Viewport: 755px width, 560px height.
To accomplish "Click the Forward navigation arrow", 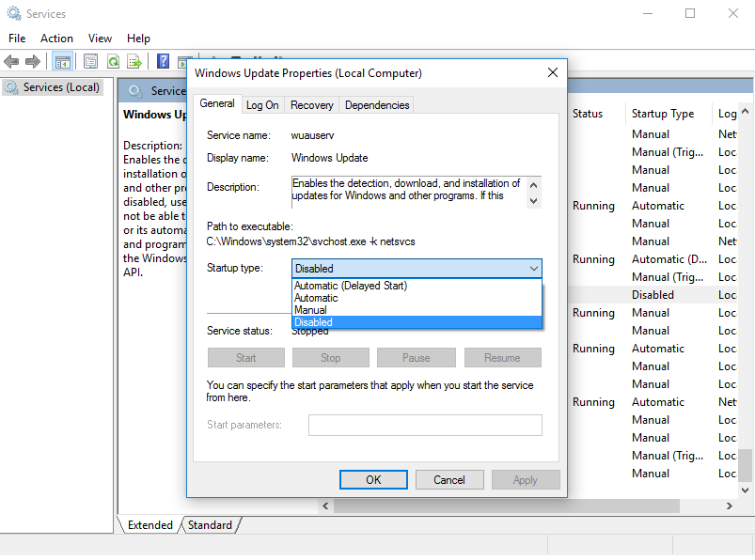I will pyautogui.click(x=31, y=61).
